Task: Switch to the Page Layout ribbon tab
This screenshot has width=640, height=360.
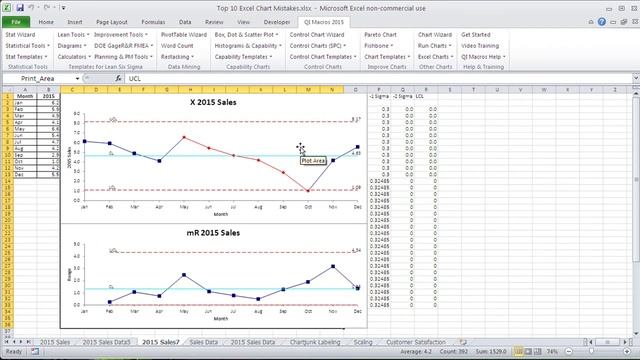Action: [x=112, y=22]
